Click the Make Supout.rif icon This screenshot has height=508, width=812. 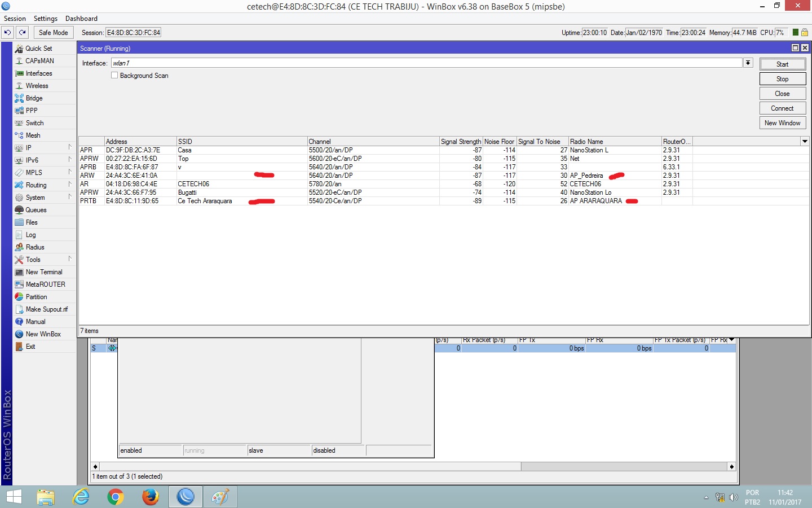pos(19,309)
